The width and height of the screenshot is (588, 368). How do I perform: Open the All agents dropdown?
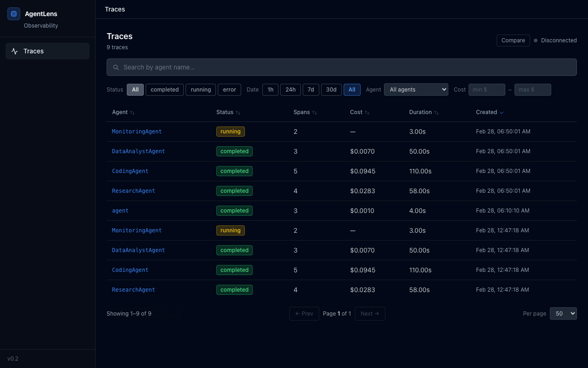click(x=416, y=89)
